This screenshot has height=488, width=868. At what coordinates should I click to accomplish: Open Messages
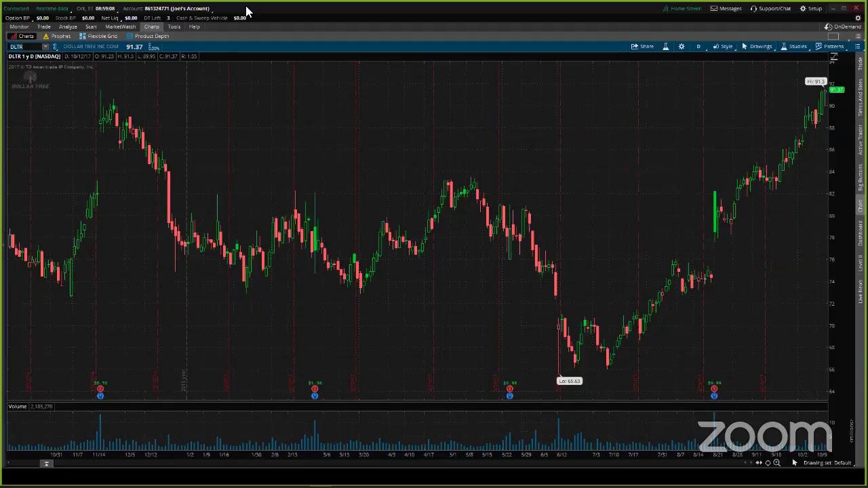(x=726, y=8)
